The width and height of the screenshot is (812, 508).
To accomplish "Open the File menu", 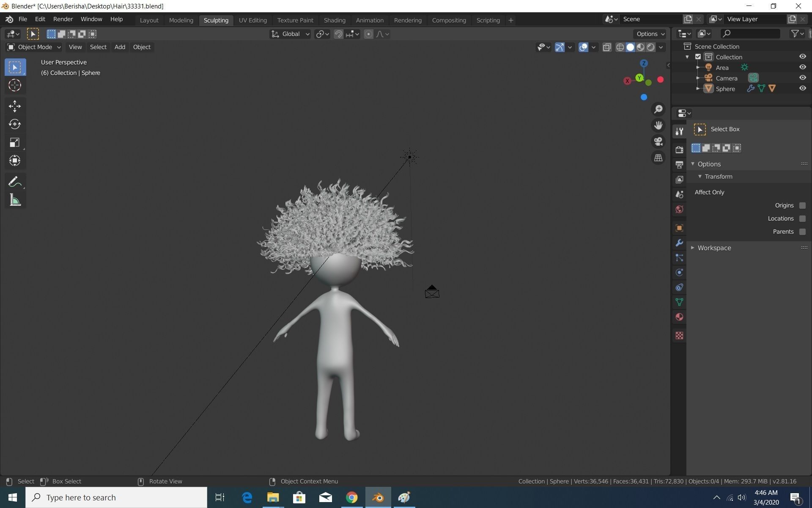I will pos(23,19).
